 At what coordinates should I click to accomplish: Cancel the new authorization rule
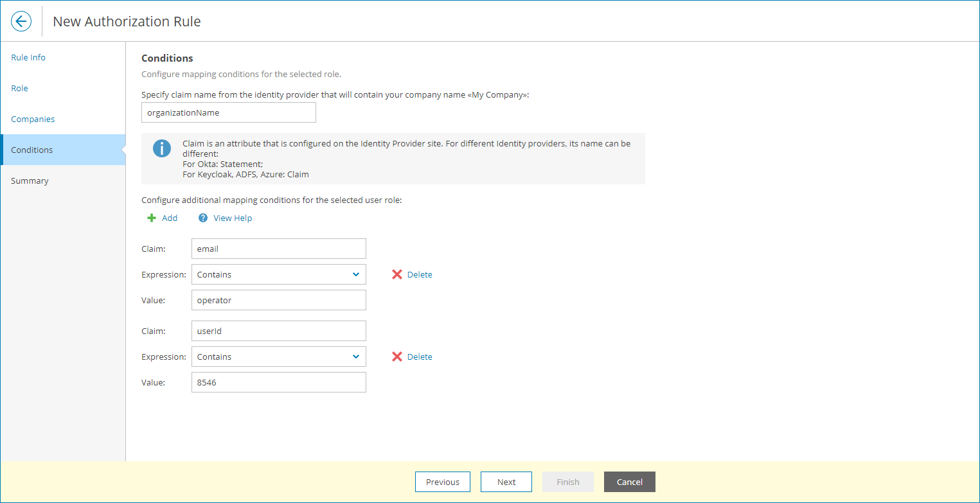coord(629,482)
